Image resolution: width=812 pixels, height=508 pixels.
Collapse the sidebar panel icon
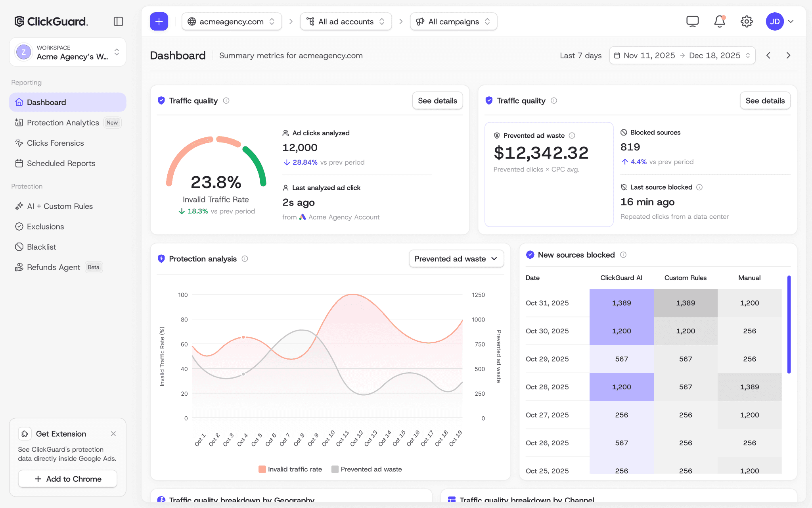118,21
